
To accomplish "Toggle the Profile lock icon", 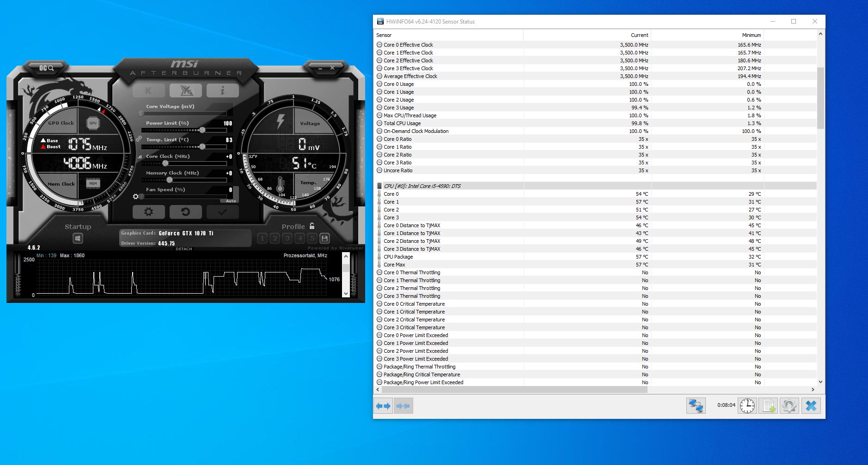I will (312, 226).
